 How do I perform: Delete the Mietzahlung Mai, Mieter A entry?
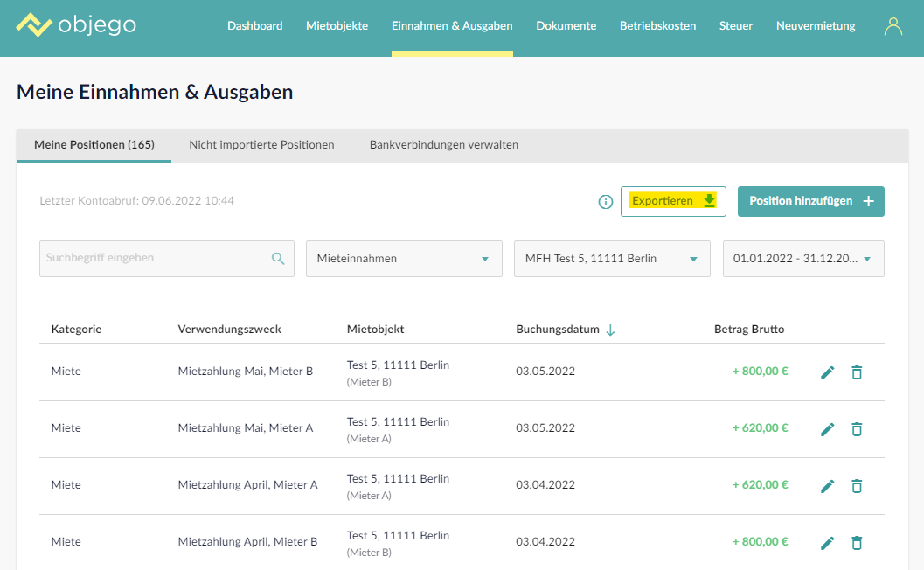pyautogui.click(x=857, y=429)
